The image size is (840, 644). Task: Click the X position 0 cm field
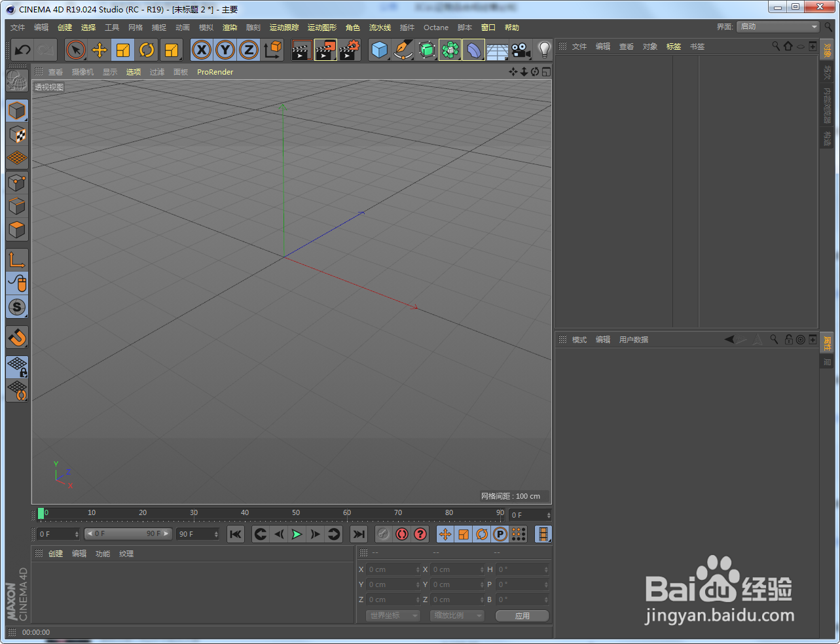392,569
